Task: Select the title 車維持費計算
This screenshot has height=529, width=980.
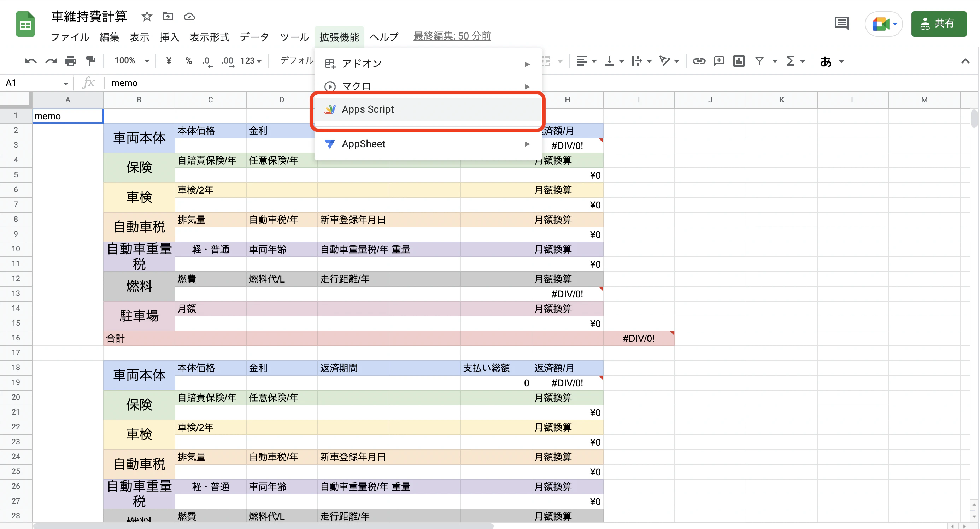Action: (89, 16)
